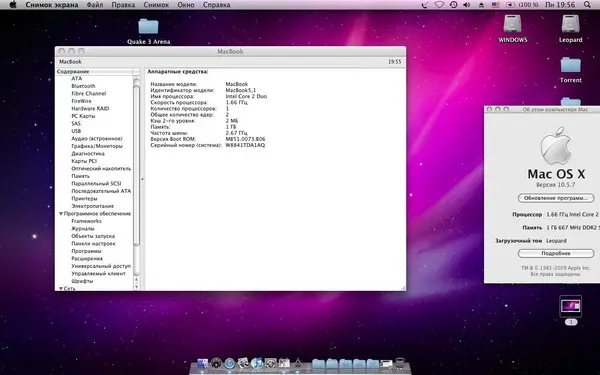Open the Окно menu
Viewport: 600px width, 375px height.
(186, 5)
